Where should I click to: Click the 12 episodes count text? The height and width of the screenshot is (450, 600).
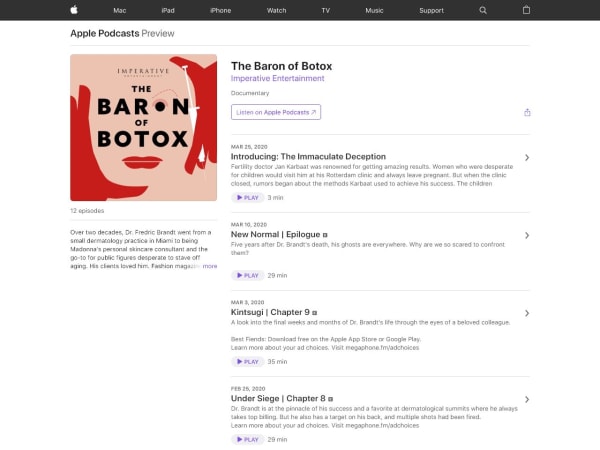[87, 210]
